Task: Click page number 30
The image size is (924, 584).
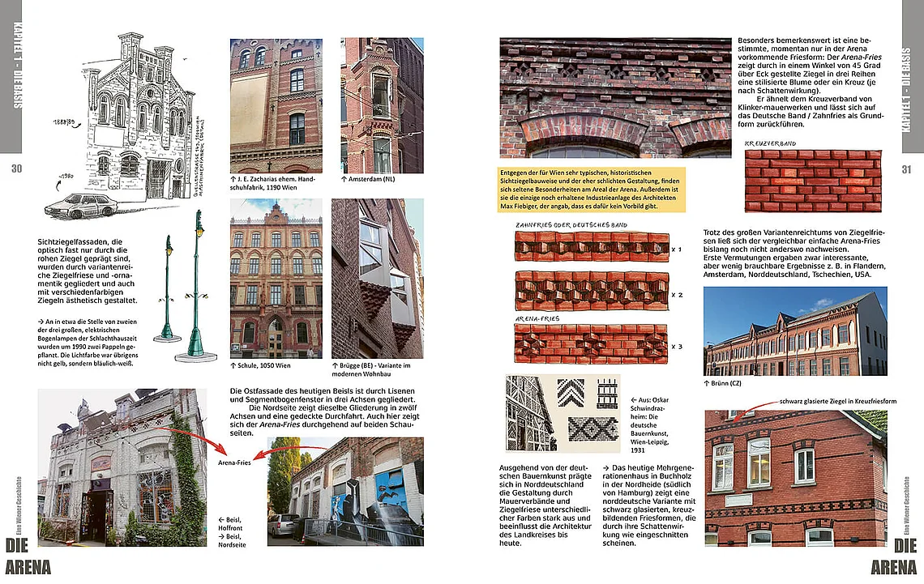Action: [16, 169]
